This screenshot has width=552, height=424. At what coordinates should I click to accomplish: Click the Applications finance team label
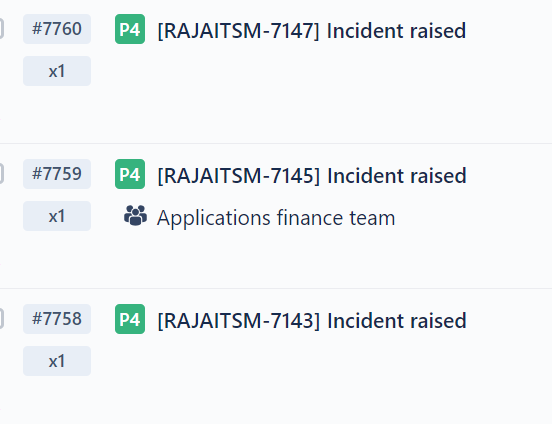(x=276, y=218)
